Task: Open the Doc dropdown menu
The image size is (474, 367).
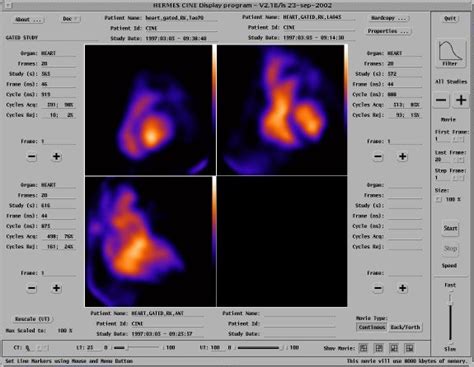Action: click(70, 19)
